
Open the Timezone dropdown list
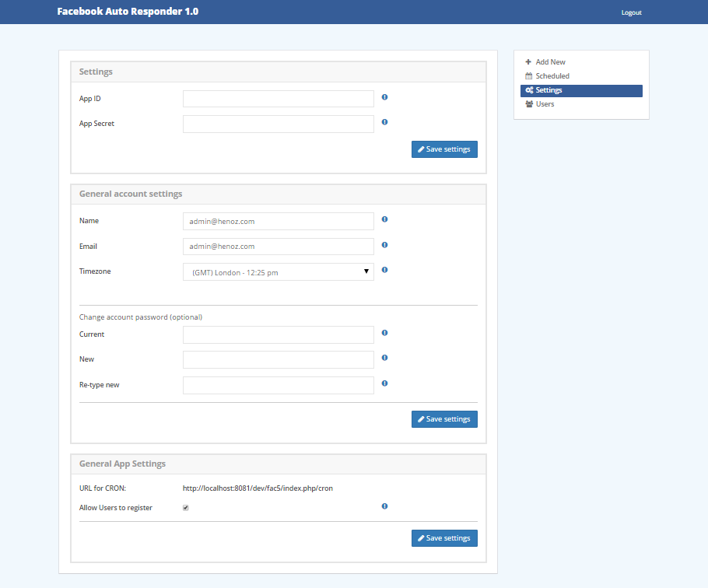278,271
